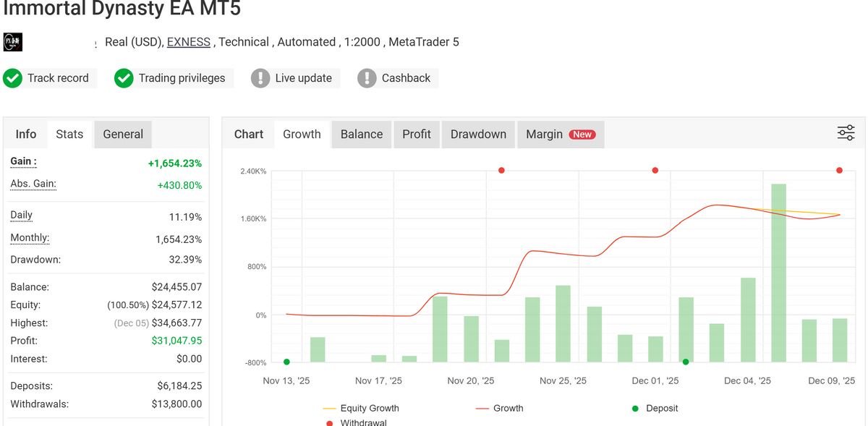Expand the Abs. Gain tooltip link
The height and width of the screenshot is (426, 868).
pos(33,184)
